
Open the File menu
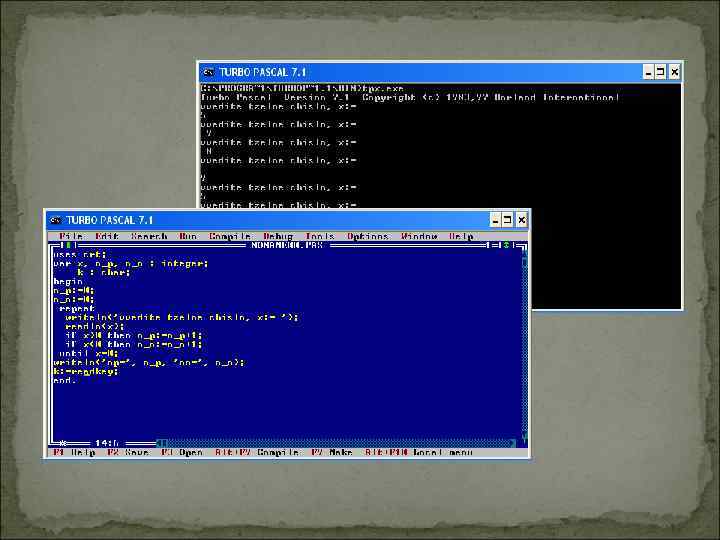[x=71, y=236]
